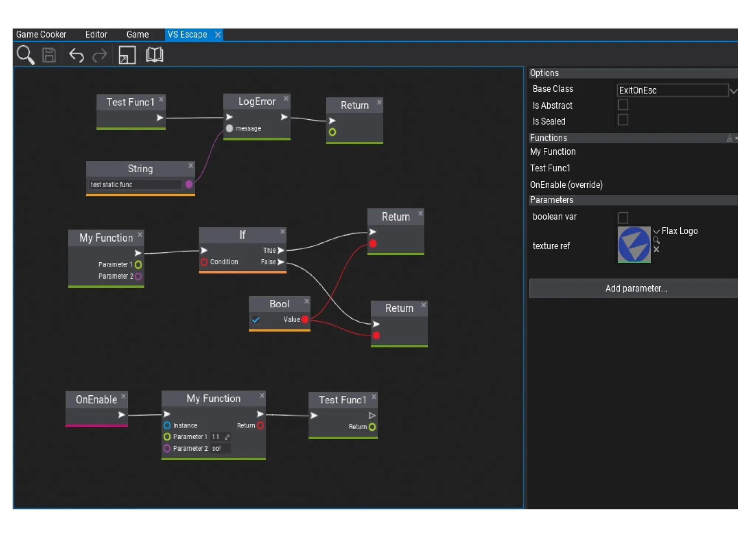
Task: Switch to the Editor tab
Action: [96, 35]
